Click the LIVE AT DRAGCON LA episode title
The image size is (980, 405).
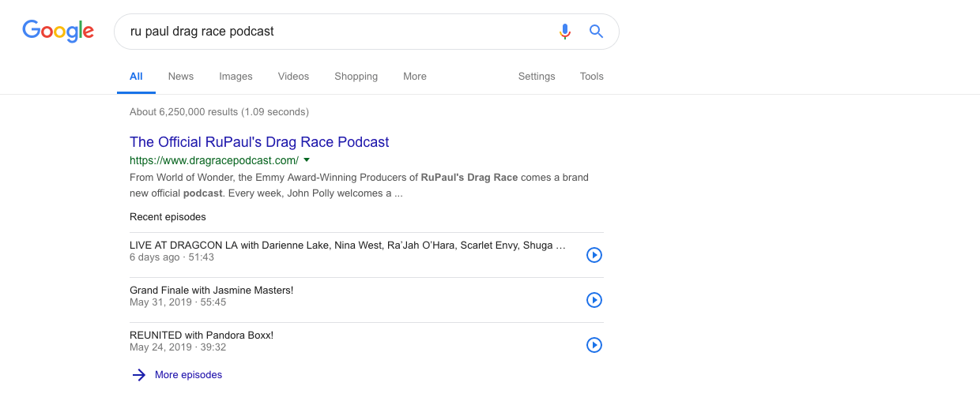click(347, 246)
